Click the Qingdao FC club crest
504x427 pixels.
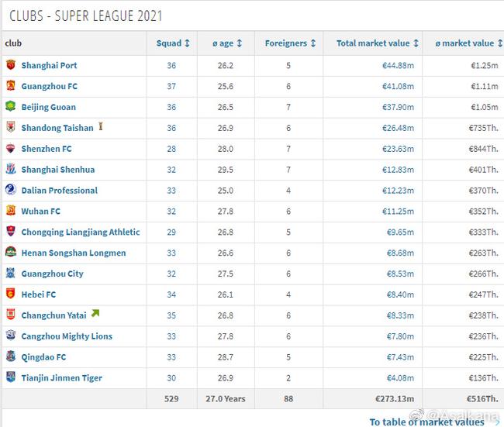(x=11, y=356)
